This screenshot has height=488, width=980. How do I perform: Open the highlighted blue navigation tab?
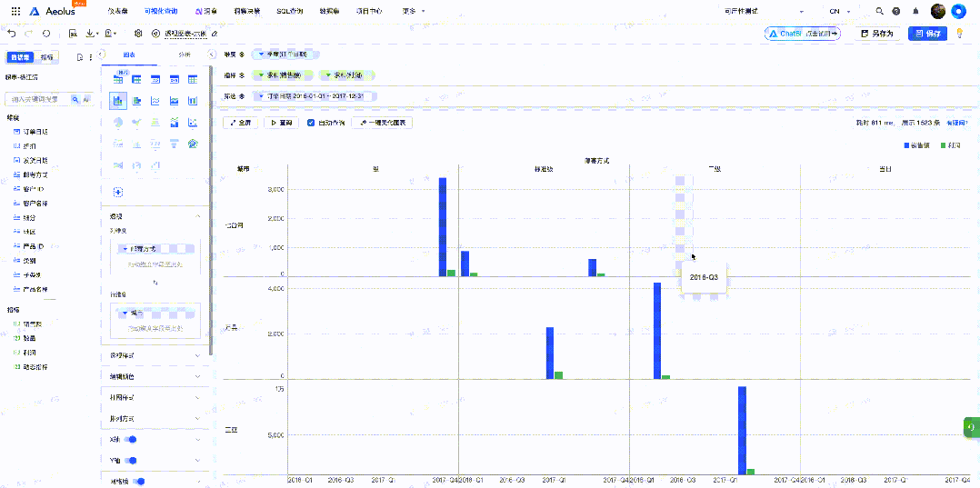click(160, 11)
